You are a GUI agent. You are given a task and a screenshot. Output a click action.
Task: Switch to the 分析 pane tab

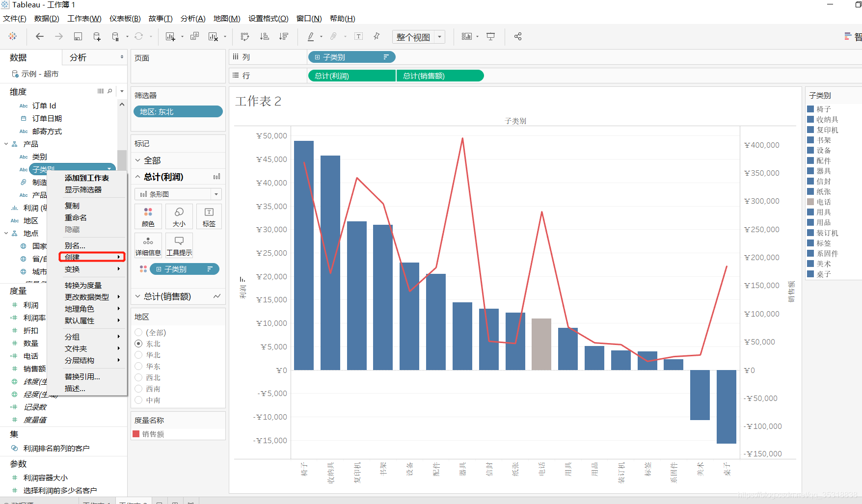coord(78,57)
